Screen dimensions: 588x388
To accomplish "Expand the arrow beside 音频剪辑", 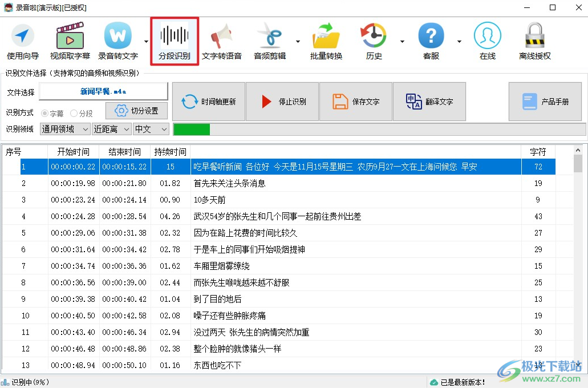I will click(298, 42).
